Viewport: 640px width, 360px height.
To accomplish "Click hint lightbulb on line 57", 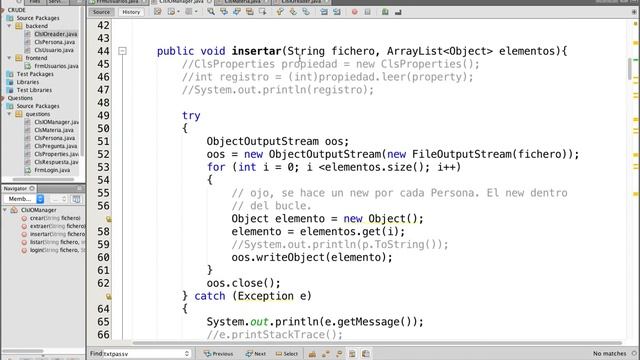I will point(109,219).
